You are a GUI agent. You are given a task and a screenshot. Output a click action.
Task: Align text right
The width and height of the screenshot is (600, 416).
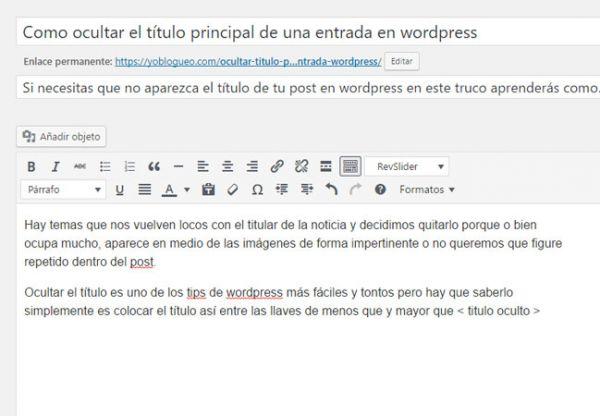tap(252, 166)
